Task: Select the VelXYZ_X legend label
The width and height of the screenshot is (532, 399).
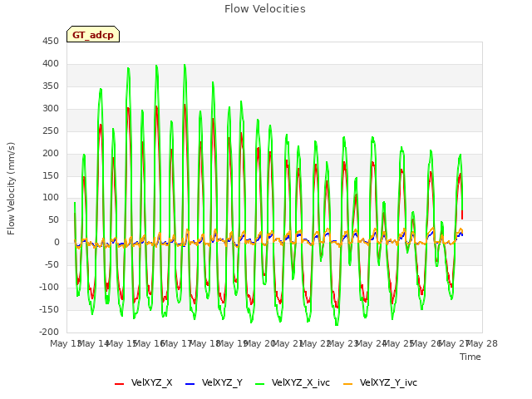Action: tap(151, 382)
